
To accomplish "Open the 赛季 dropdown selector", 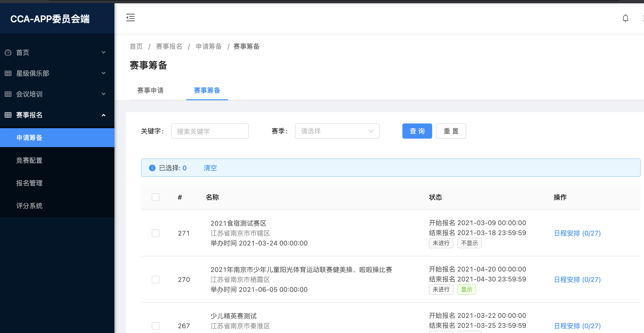I will pyautogui.click(x=337, y=131).
